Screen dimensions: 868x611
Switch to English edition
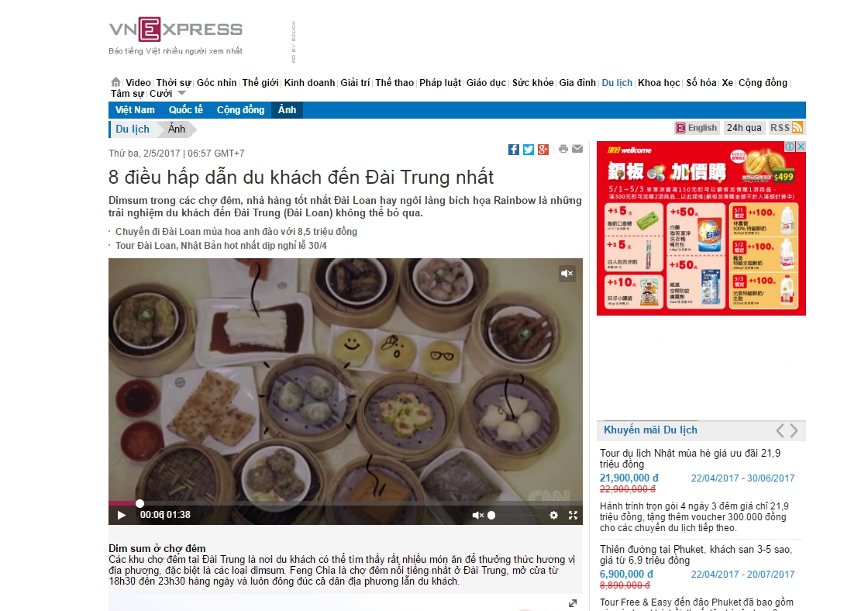697,128
